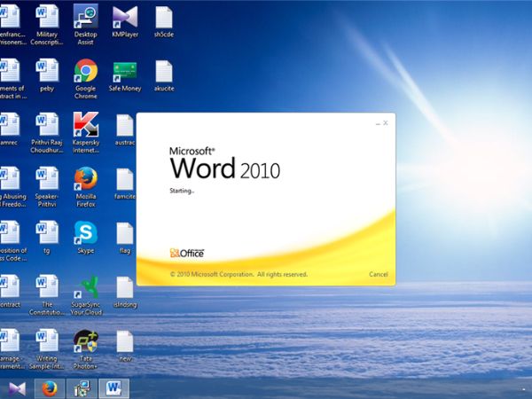Open the Abusing Freedo... Word document
The width and height of the screenshot is (532, 399).
click(12, 187)
